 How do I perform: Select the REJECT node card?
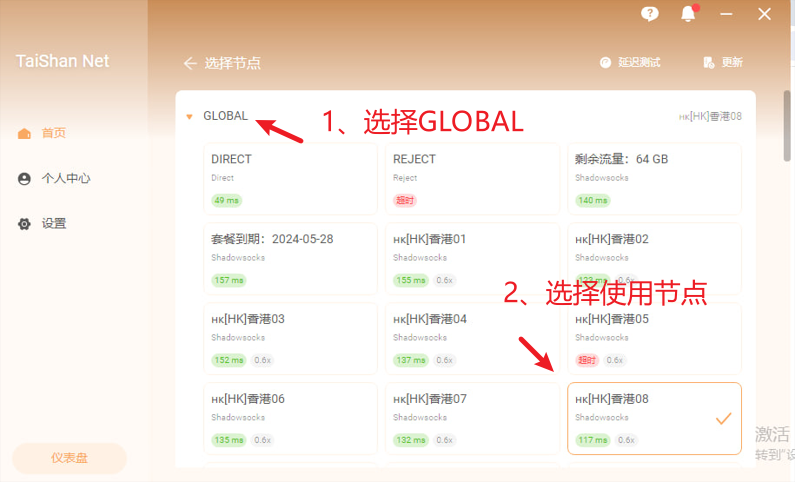(x=472, y=178)
